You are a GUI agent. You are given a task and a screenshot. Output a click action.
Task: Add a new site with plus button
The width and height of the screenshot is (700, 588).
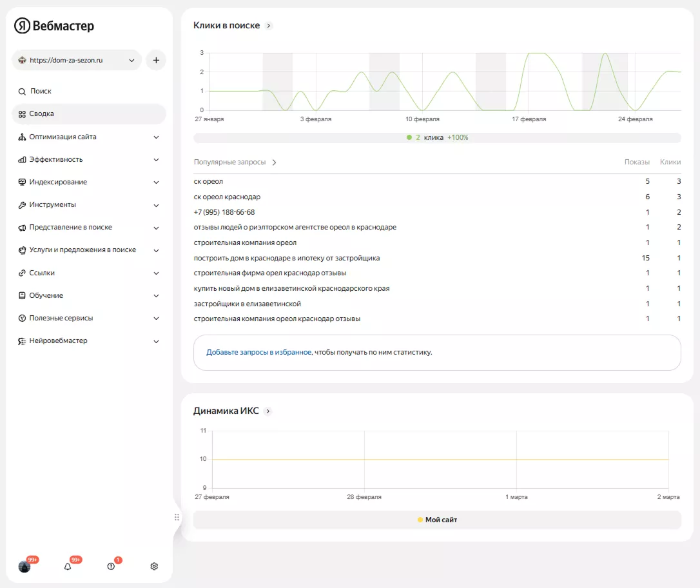click(156, 60)
